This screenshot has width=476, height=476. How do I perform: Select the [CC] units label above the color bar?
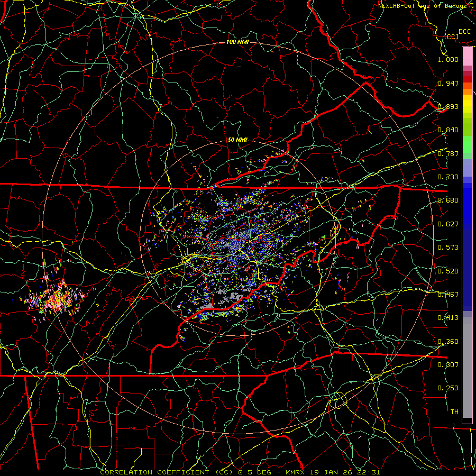coord(451,36)
